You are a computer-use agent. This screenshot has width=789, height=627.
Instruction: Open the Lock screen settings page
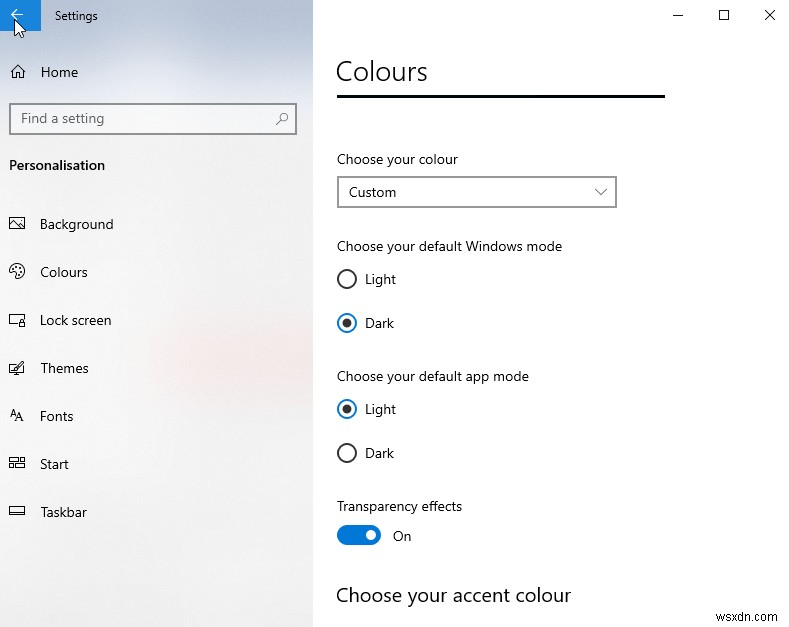click(75, 321)
